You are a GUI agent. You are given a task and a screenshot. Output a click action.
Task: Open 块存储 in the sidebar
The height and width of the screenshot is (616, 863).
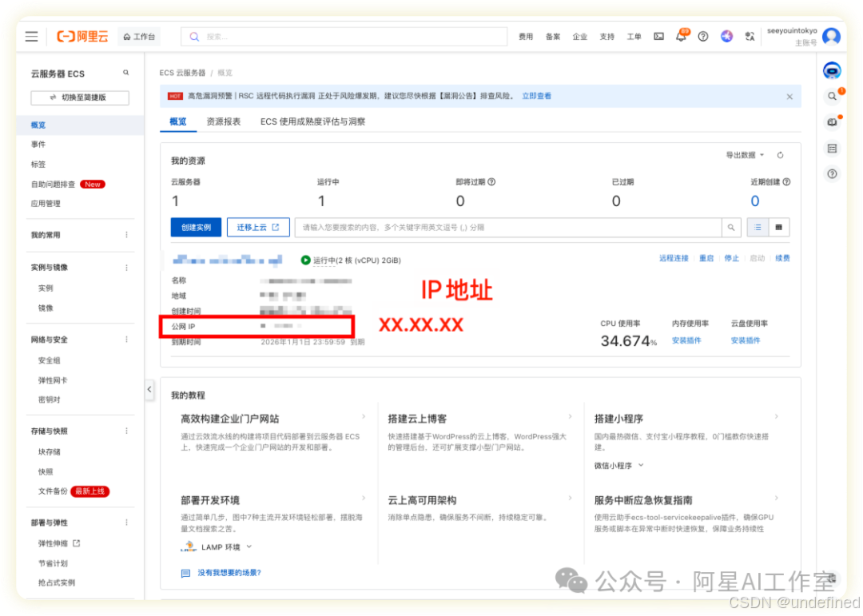49,452
